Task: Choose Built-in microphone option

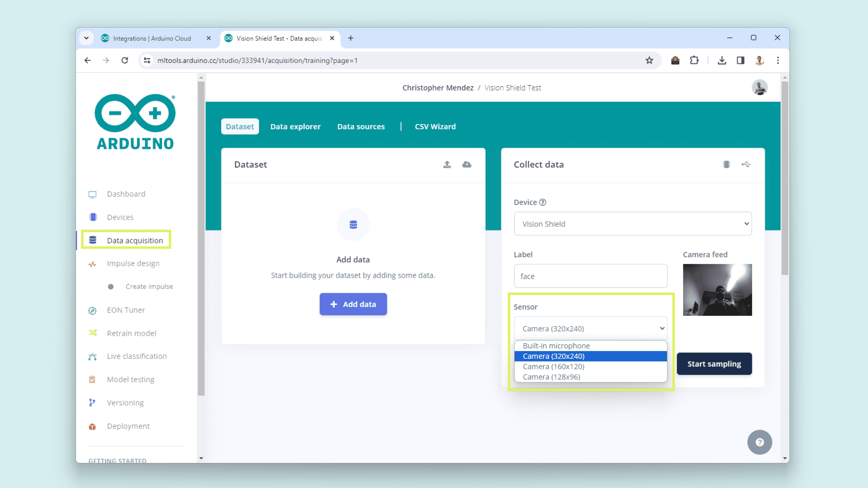Action: (590, 346)
